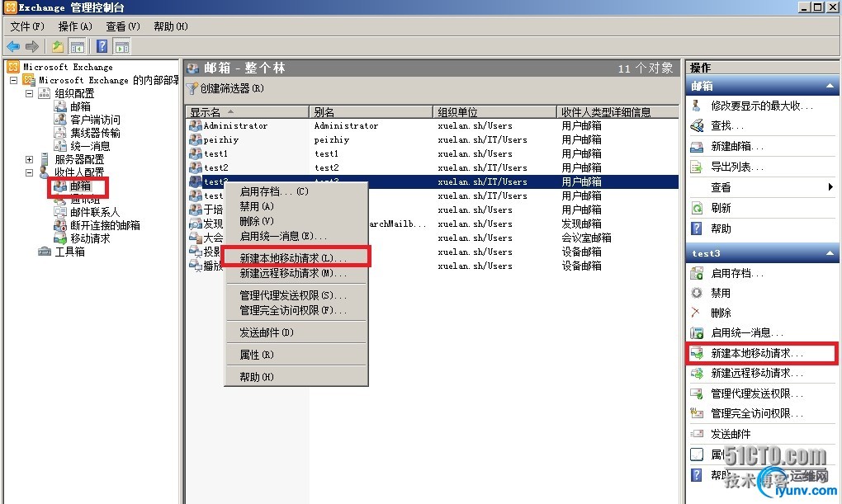Click the 禁用 icon under test3
842x504 pixels.
[697, 293]
